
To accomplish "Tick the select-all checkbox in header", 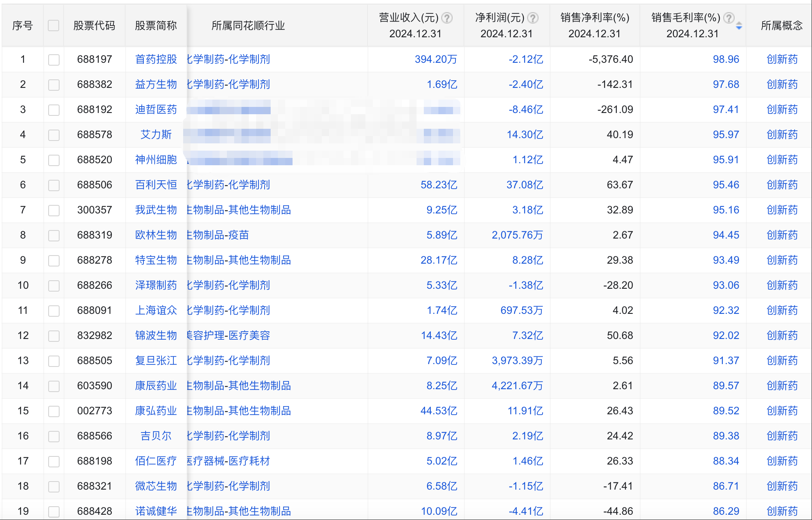I will tap(53, 26).
